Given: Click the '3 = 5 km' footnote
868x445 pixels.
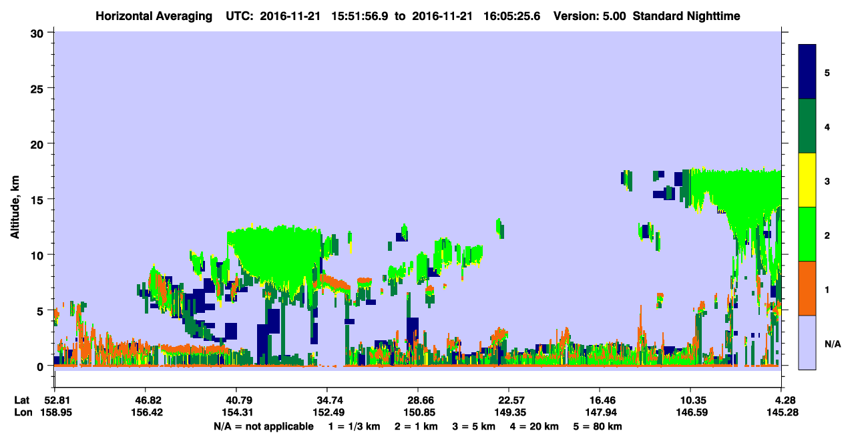Looking at the screenshot, I should click(473, 426).
